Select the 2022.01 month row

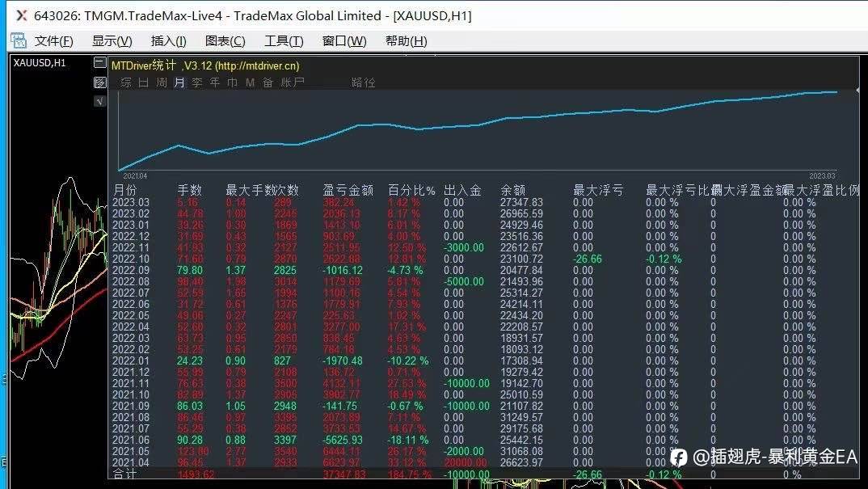(x=485, y=360)
